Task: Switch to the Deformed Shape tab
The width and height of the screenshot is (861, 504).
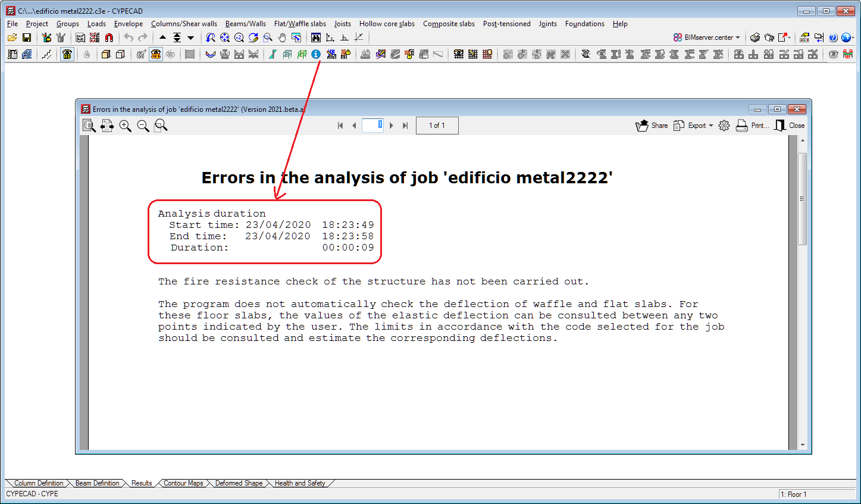Action: click(239, 483)
